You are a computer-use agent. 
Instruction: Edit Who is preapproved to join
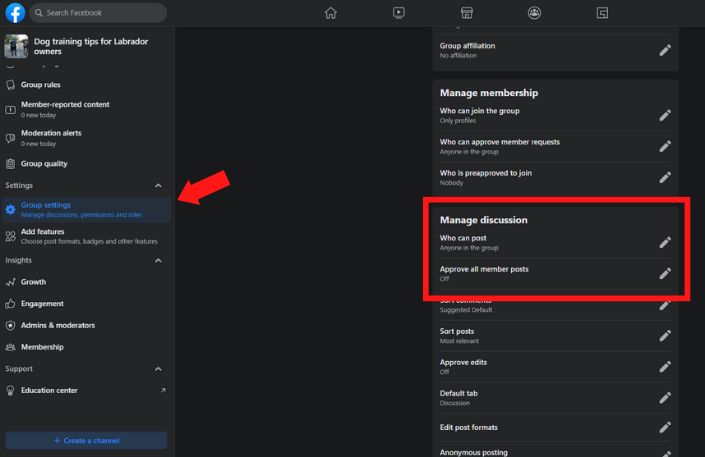point(665,177)
